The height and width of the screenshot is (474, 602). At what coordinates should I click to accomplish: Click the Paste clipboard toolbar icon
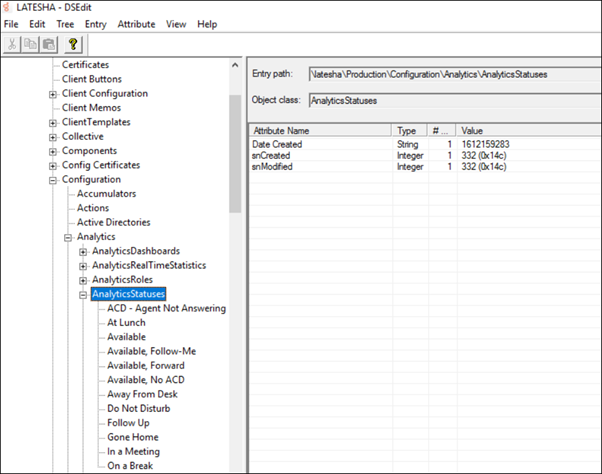(49, 44)
